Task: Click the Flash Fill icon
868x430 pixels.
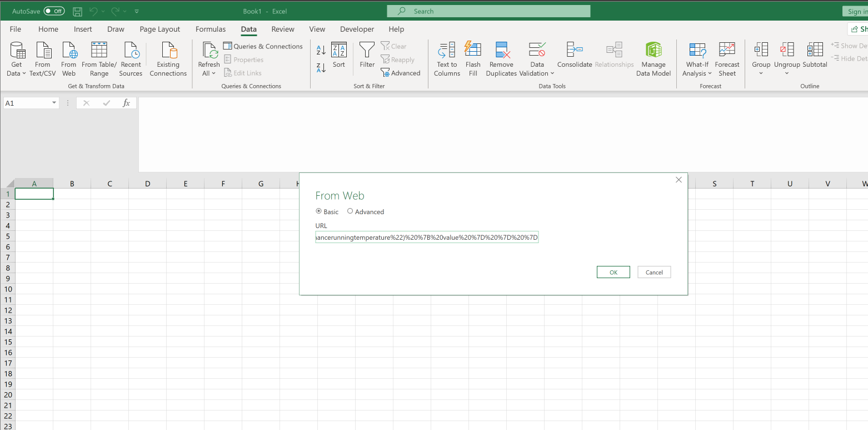Action: click(473, 58)
